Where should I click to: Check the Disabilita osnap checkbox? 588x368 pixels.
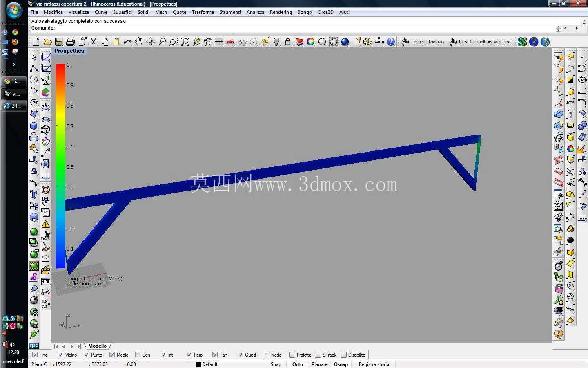(x=343, y=355)
